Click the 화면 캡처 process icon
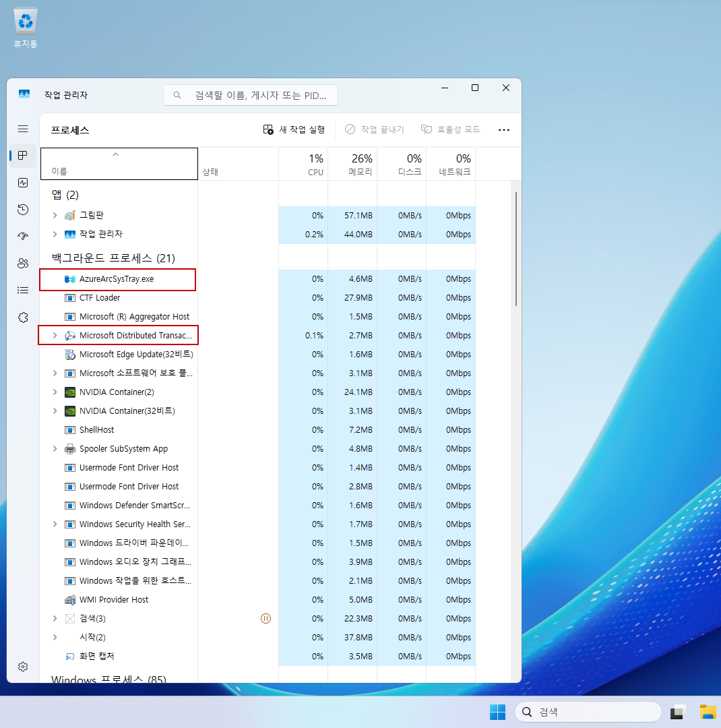 pos(69,657)
